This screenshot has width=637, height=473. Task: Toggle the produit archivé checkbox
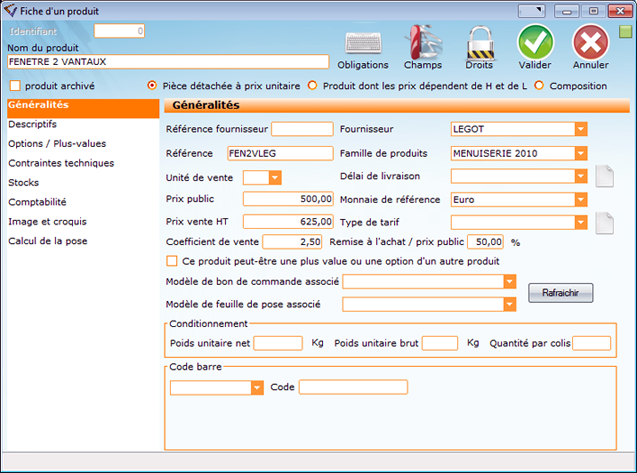pyautogui.click(x=15, y=86)
